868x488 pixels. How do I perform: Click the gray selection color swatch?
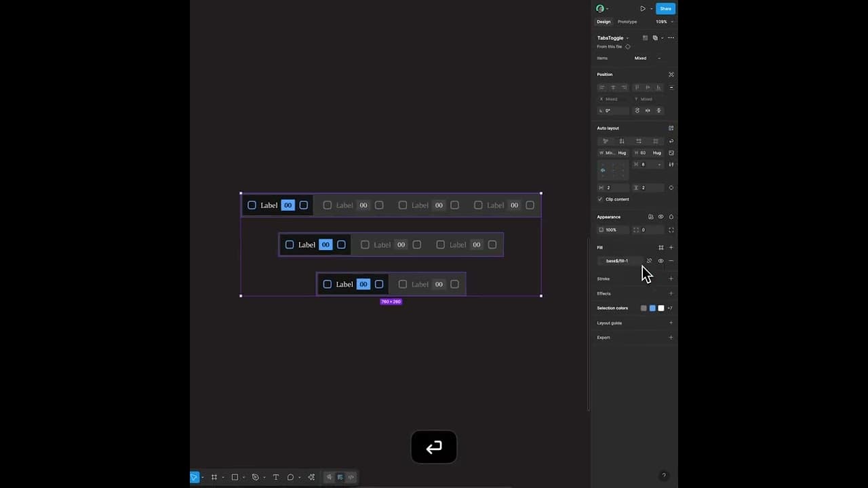644,308
